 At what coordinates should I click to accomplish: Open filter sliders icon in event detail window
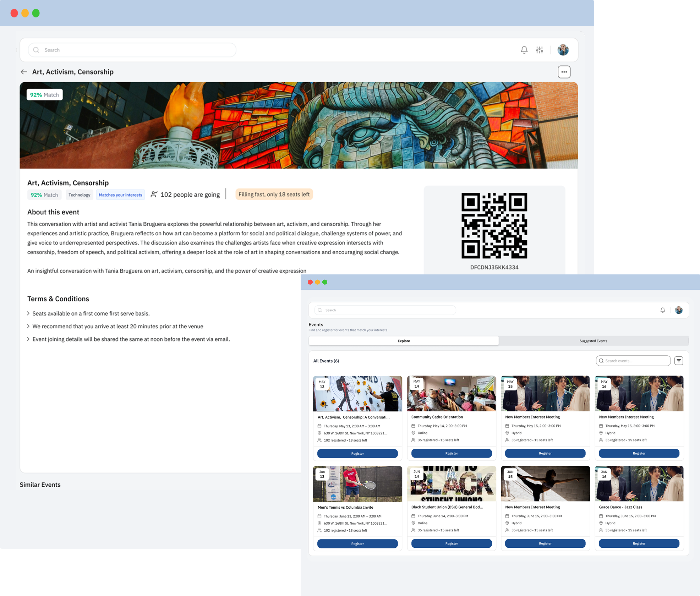pos(540,50)
